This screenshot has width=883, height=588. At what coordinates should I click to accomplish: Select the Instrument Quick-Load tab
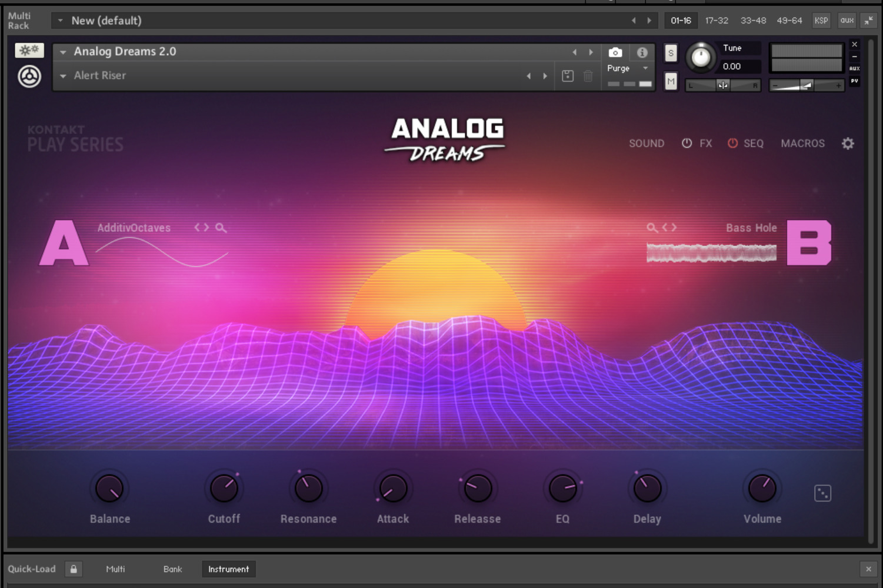228,569
